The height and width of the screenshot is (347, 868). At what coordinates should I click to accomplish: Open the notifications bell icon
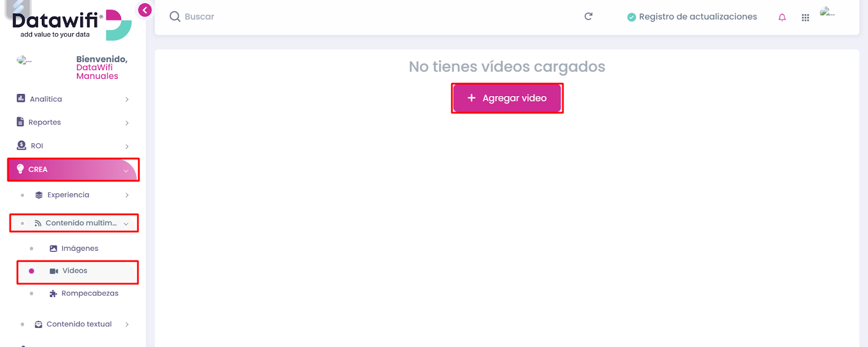pos(782,17)
